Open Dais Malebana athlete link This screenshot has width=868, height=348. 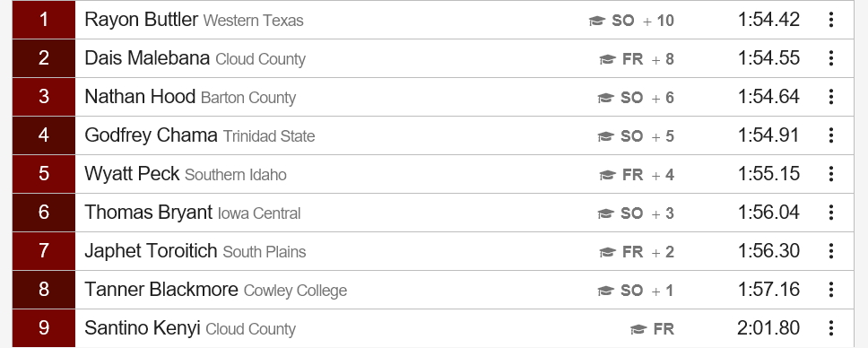[147, 58]
